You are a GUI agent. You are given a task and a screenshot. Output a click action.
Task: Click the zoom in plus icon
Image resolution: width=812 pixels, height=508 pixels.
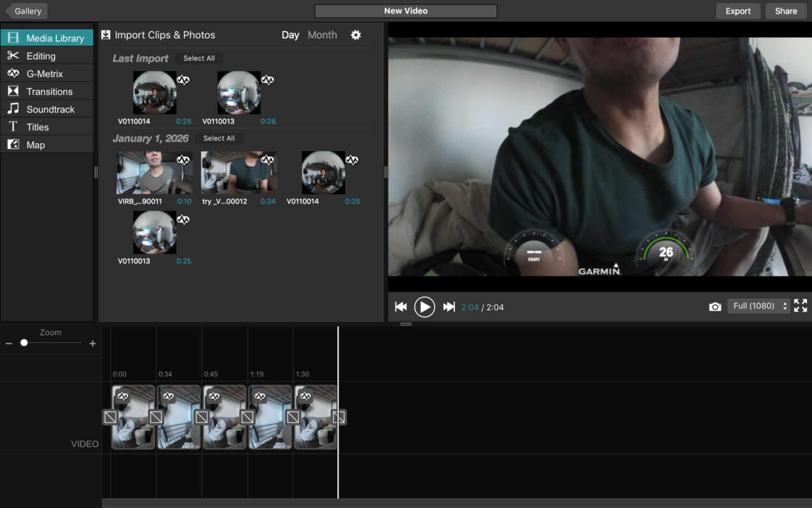pos(92,344)
